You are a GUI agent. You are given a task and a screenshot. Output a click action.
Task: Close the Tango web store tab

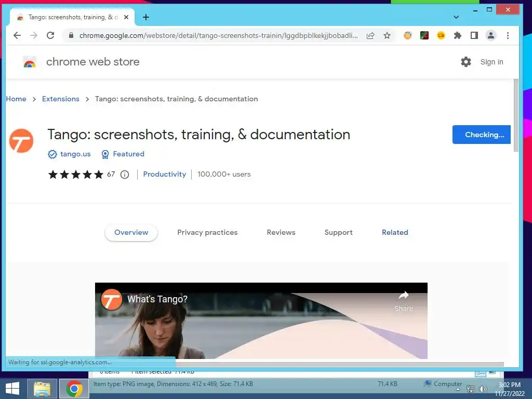point(126,17)
